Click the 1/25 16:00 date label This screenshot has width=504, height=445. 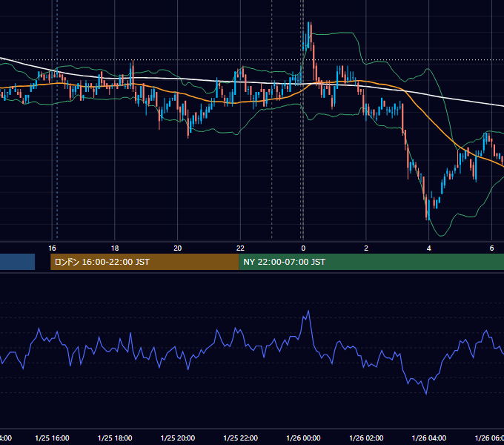(x=52, y=438)
